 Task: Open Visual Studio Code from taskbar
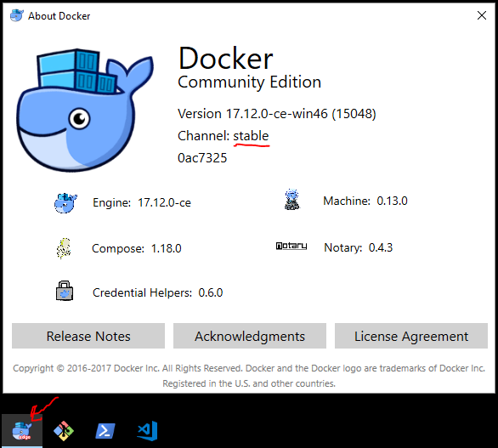coord(147,431)
